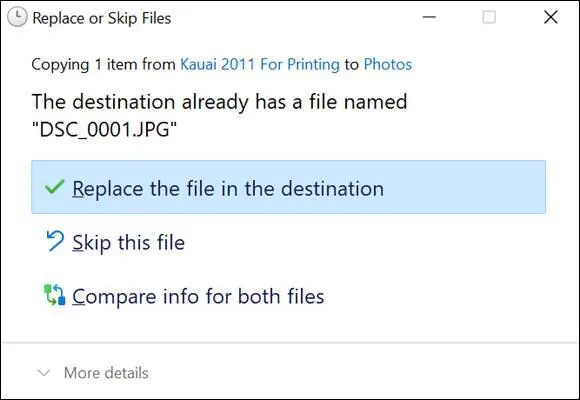
Task: Click the "The destination already has a file named" heading
Action: point(219,101)
